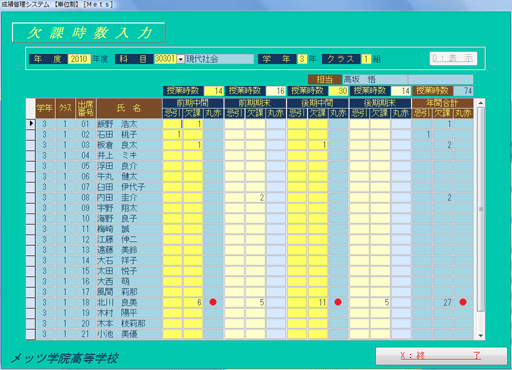The width and height of the screenshot is (512, 370).
Task: Click 後期中間 欠課 cell for 板倉 良太
Action: click(x=318, y=145)
